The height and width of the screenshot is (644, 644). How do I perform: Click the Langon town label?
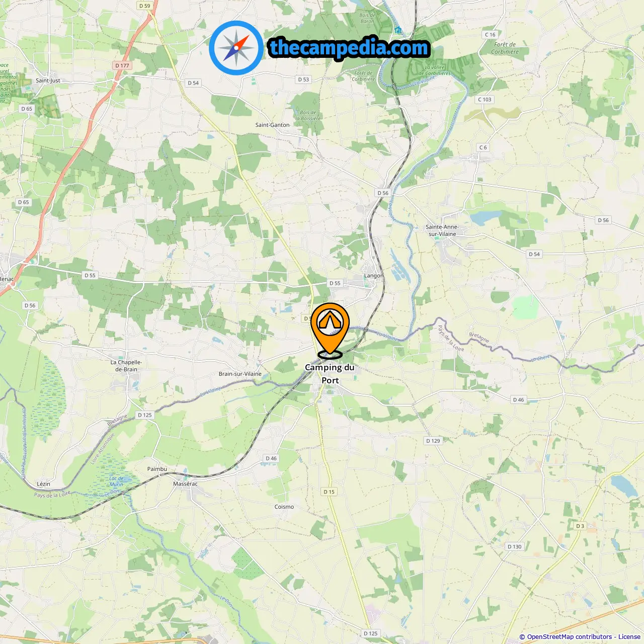coord(374,276)
